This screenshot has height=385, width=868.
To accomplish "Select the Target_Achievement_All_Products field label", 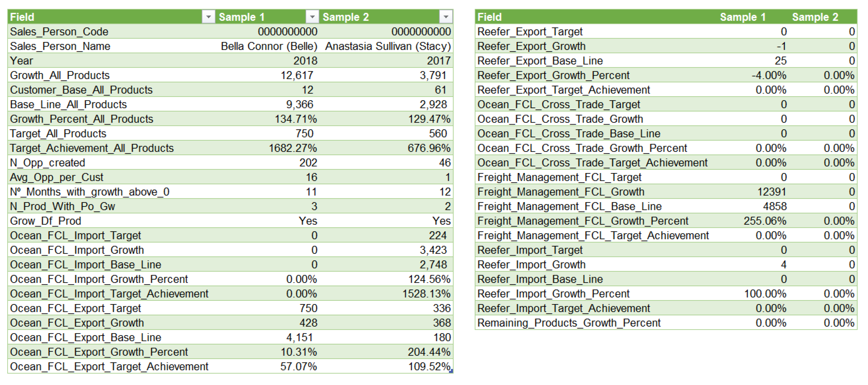I will (x=92, y=148).
